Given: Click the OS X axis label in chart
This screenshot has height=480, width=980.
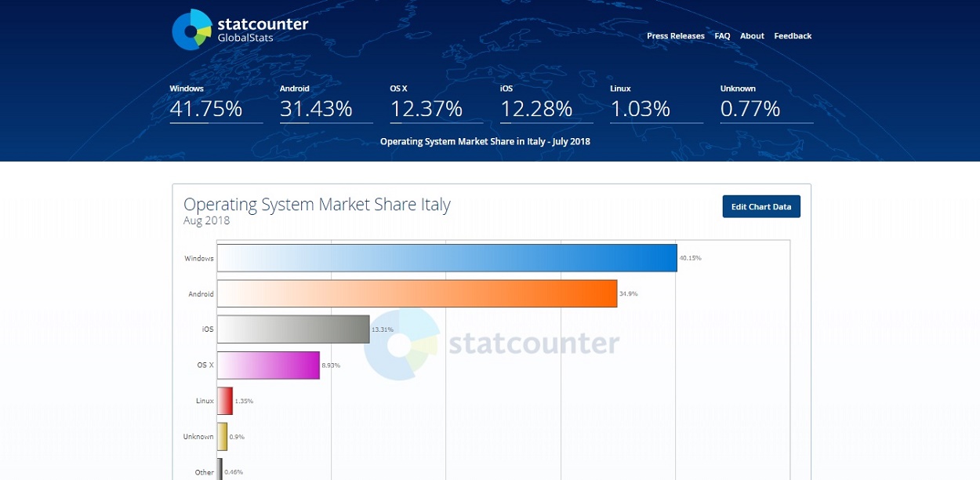Looking at the screenshot, I should (205, 365).
